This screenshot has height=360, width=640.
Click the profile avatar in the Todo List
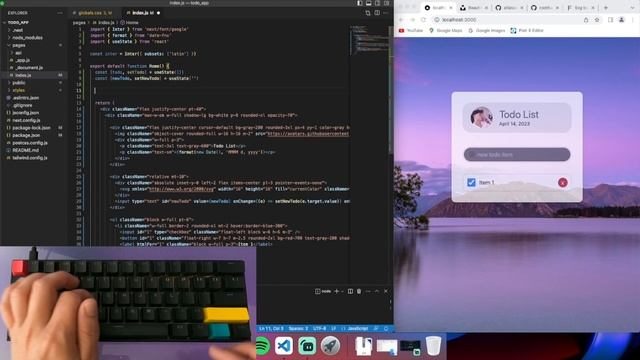pos(481,117)
